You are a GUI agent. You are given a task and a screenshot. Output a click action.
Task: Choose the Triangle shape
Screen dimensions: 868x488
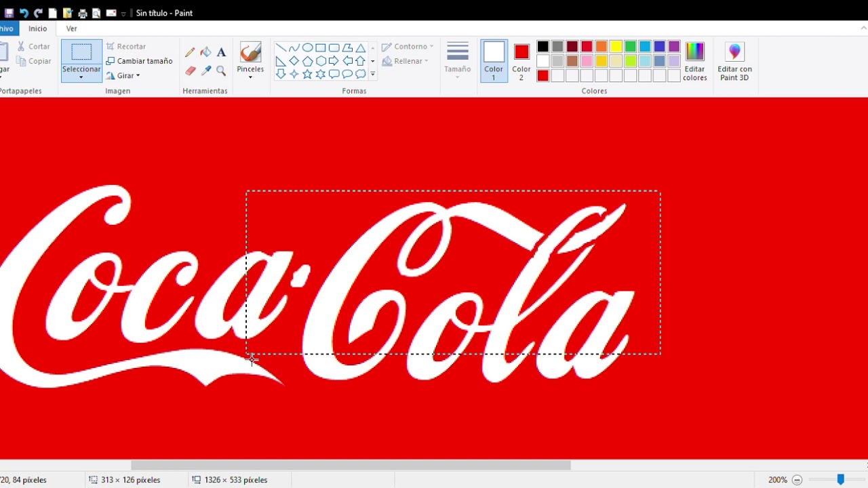pyautogui.click(x=361, y=48)
